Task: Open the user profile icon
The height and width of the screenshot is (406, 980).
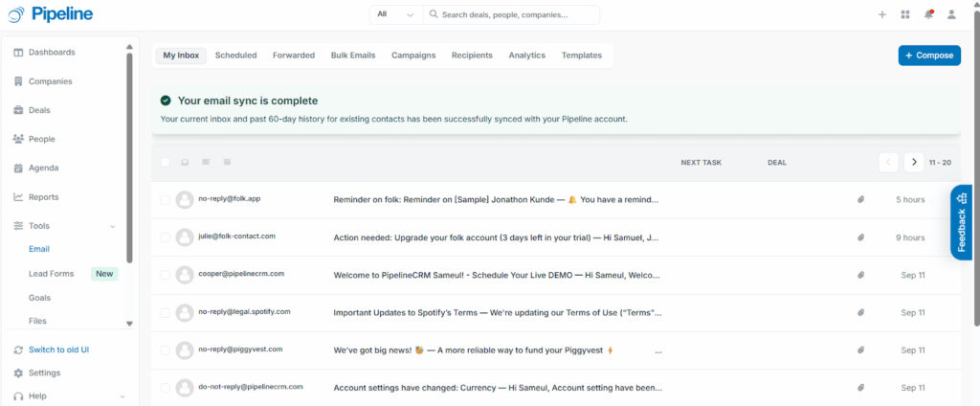Action: 951,14
